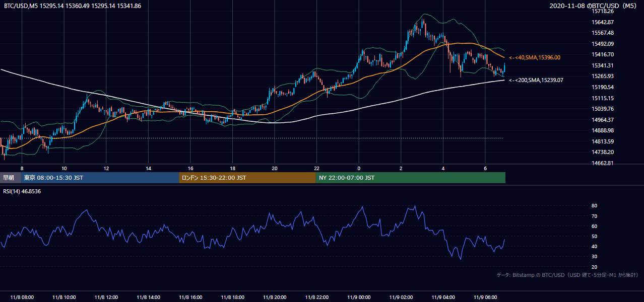Select the NY 22:00-07:00 JST session bar
644x302 pixels.
pyautogui.click(x=411, y=178)
